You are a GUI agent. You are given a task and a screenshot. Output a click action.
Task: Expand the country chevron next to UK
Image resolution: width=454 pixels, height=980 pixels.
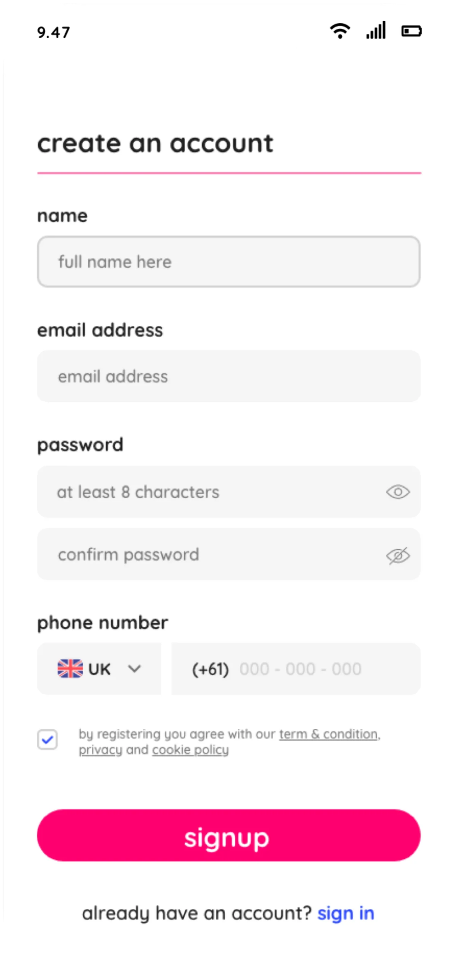click(134, 669)
